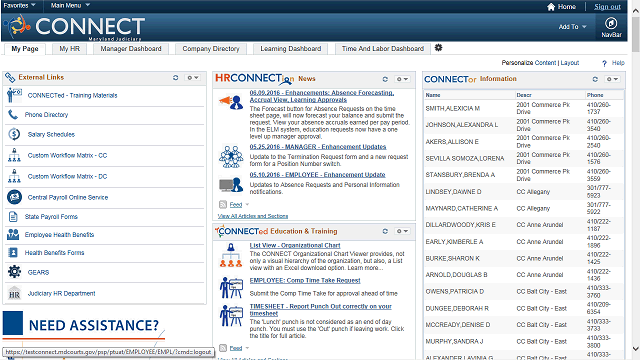Switch to the My HR tab
This screenshot has height=360, width=640.
[69, 49]
